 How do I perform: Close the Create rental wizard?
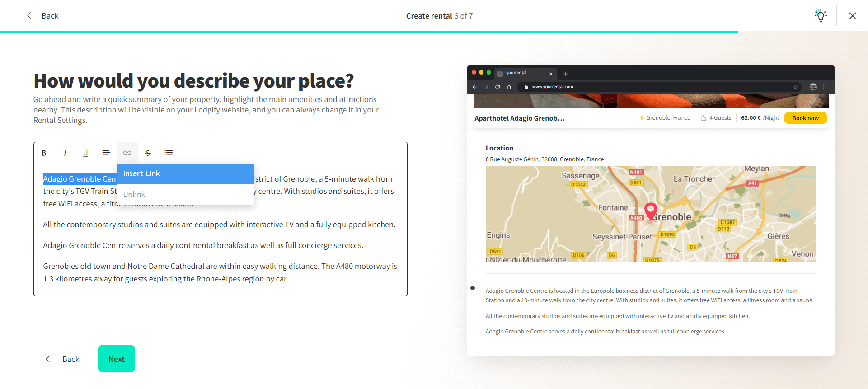[852, 16]
